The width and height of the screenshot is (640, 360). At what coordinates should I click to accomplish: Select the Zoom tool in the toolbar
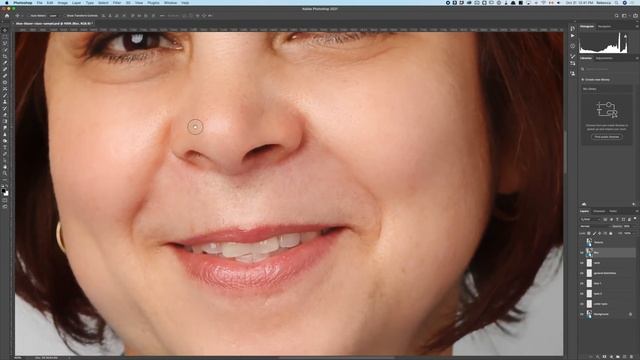click(5, 173)
